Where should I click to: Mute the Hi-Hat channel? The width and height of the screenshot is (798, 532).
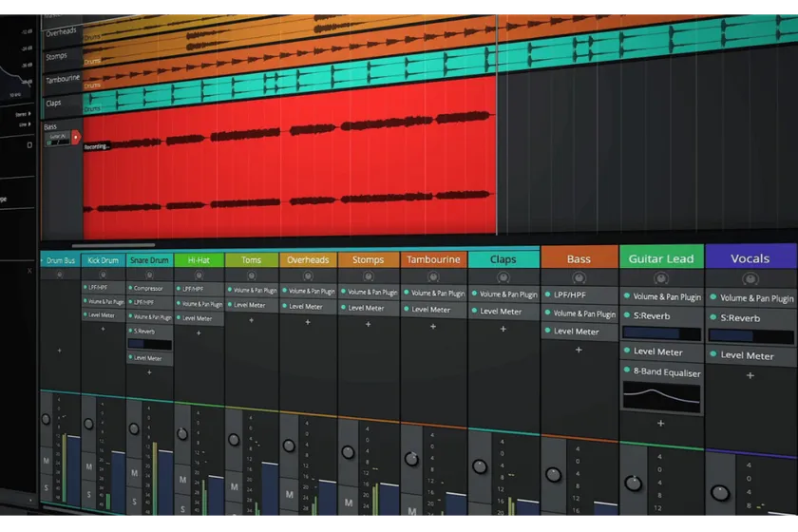pyautogui.click(x=182, y=480)
